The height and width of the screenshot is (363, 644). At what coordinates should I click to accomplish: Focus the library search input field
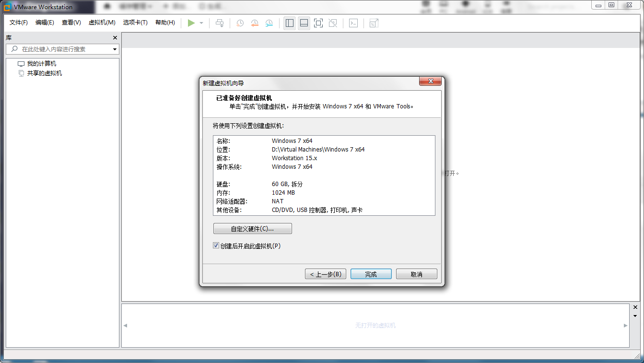62,49
